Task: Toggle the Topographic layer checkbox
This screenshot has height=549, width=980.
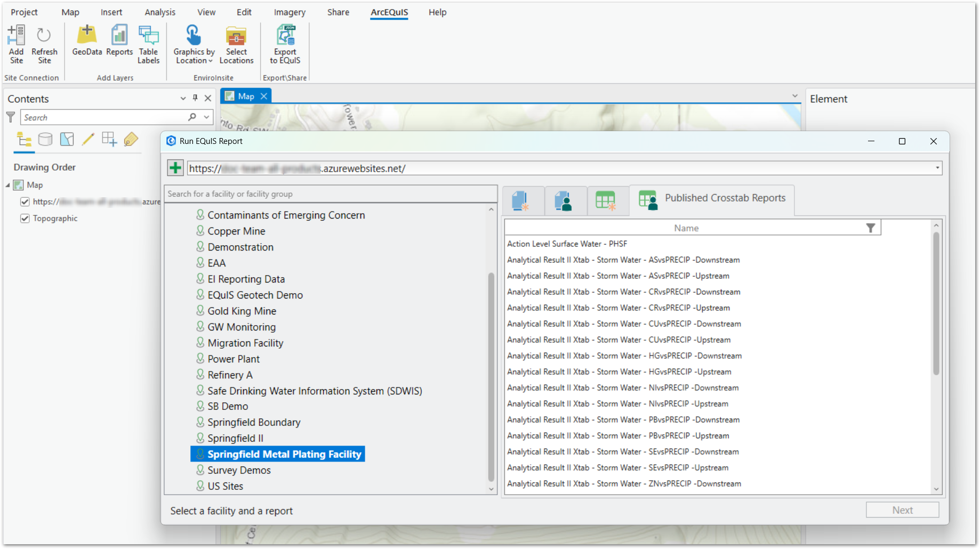Action: (25, 219)
